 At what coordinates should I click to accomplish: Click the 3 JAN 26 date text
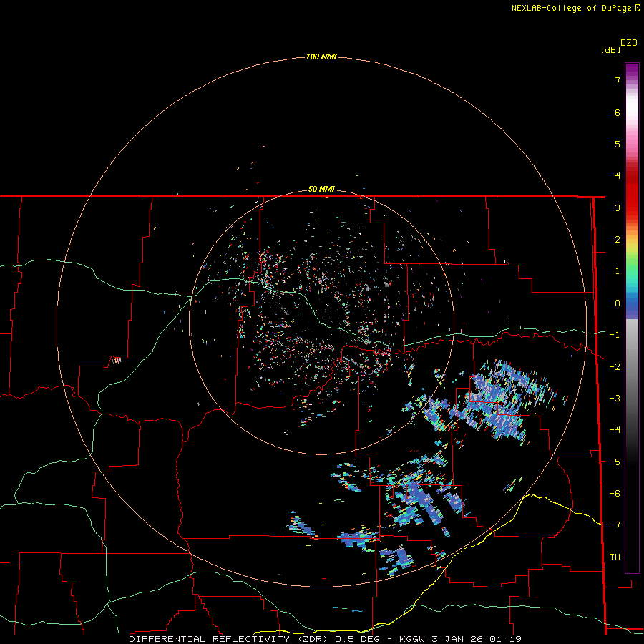click(x=459, y=639)
